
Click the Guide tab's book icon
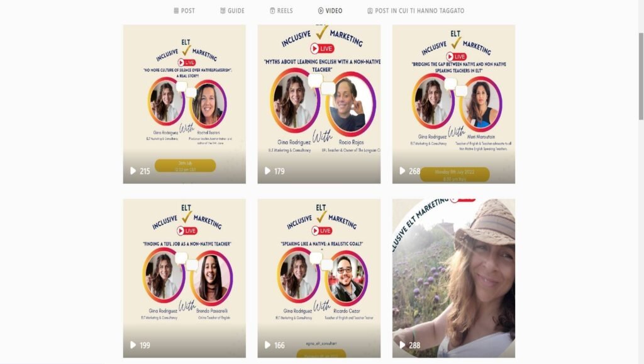coord(223,11)
